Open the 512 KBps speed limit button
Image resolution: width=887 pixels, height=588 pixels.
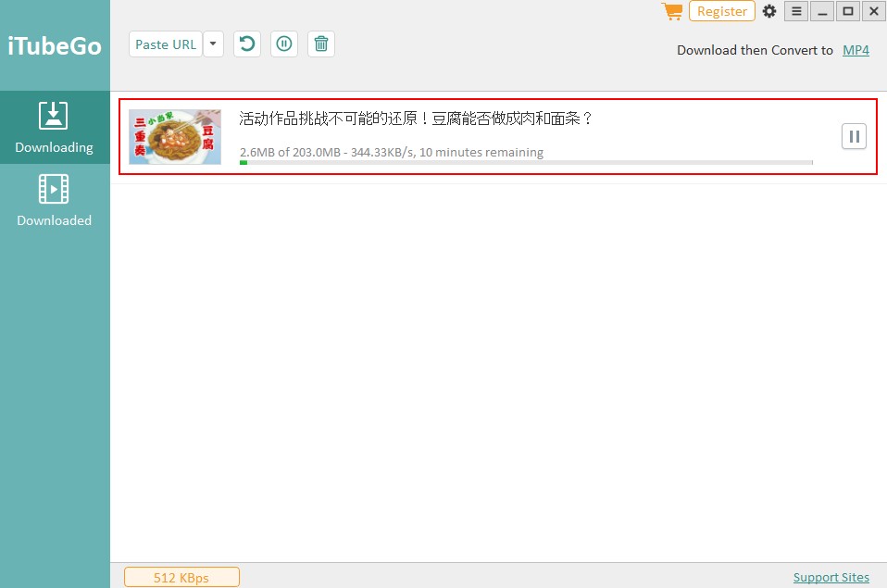coord(181,577)
